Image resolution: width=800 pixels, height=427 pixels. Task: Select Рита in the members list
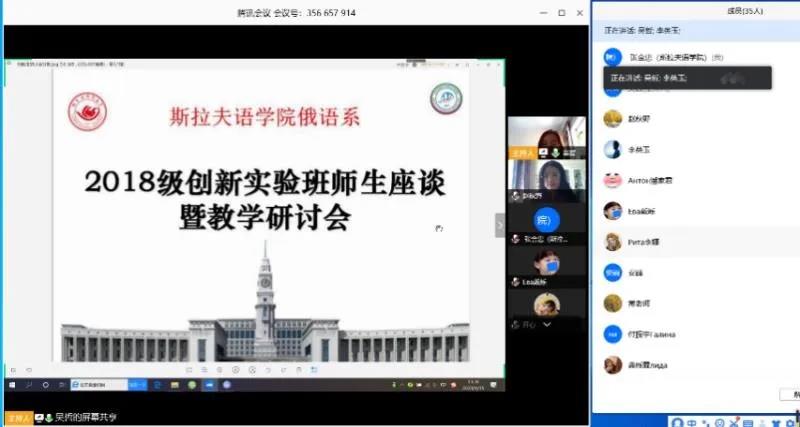[612, 242]
